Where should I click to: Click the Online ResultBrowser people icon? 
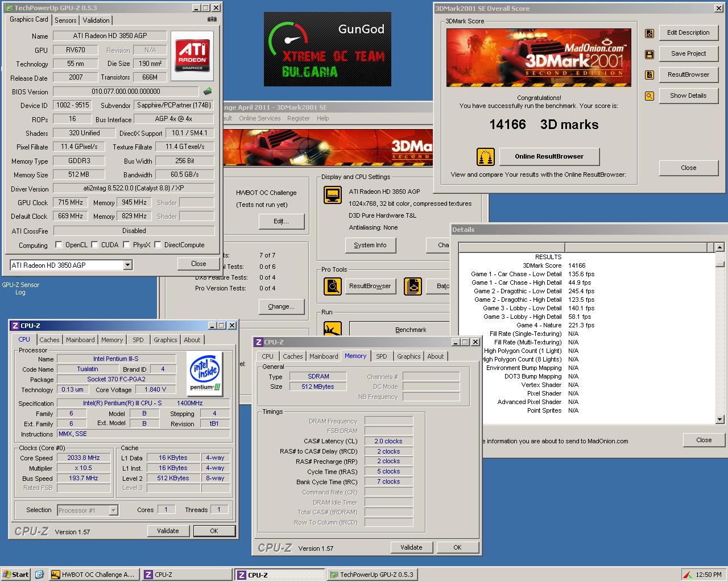coord(485,156)
